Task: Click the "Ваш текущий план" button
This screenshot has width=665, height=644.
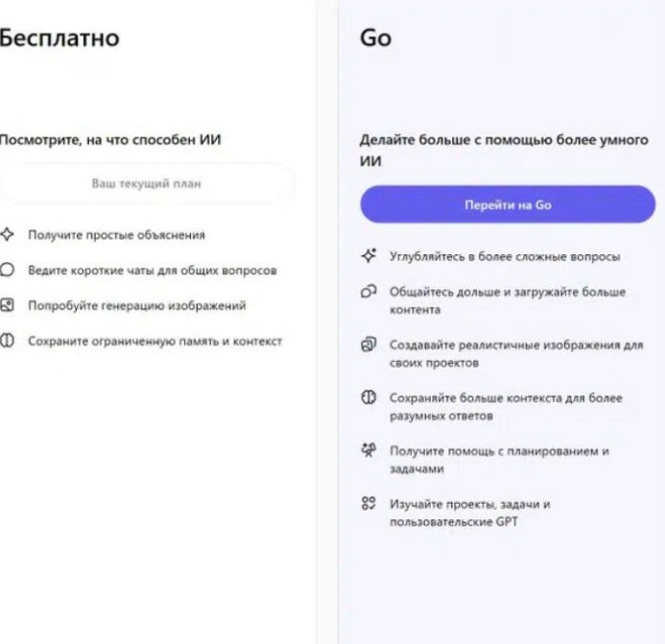Action: pyautogui.click(x=146, y=183)
